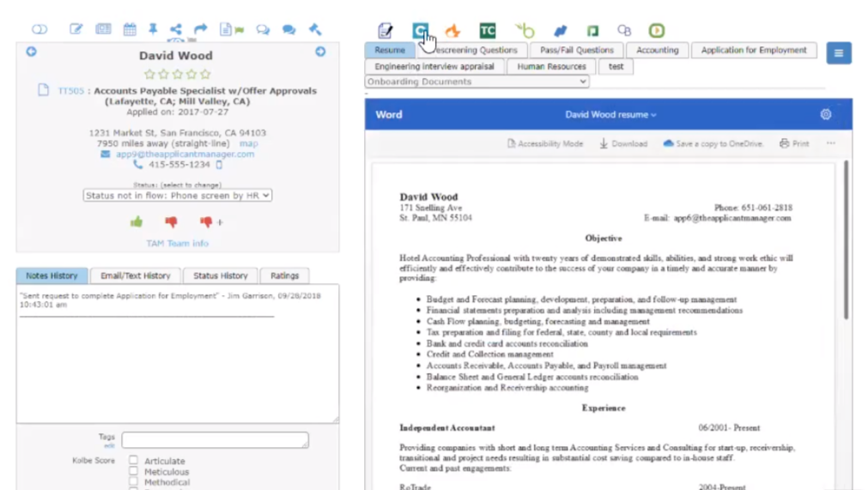
Task: Click the green thumbs up icon
Action: pos(137,222)
